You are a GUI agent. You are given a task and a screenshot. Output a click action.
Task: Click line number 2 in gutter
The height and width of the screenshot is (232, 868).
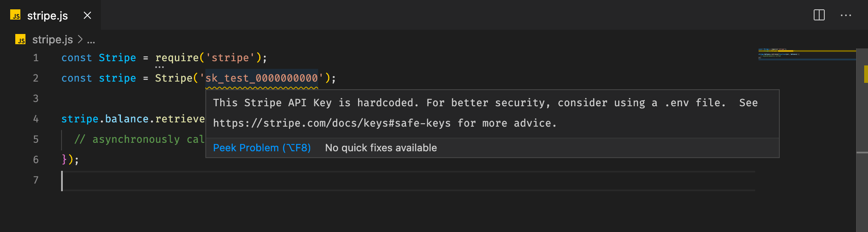[x=36, y=78]
